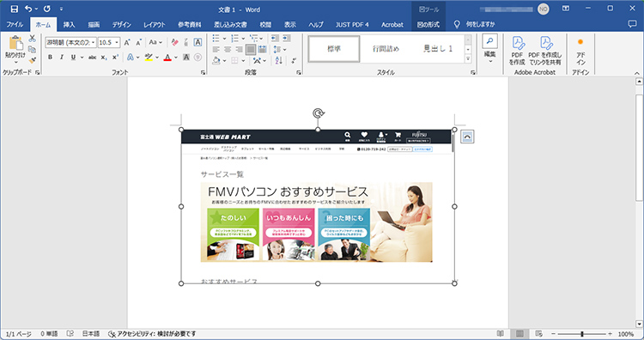The height and width of the screenshot is (340, 644).
Task: Select the 見出し 1 style
Action: click(438, 49)
